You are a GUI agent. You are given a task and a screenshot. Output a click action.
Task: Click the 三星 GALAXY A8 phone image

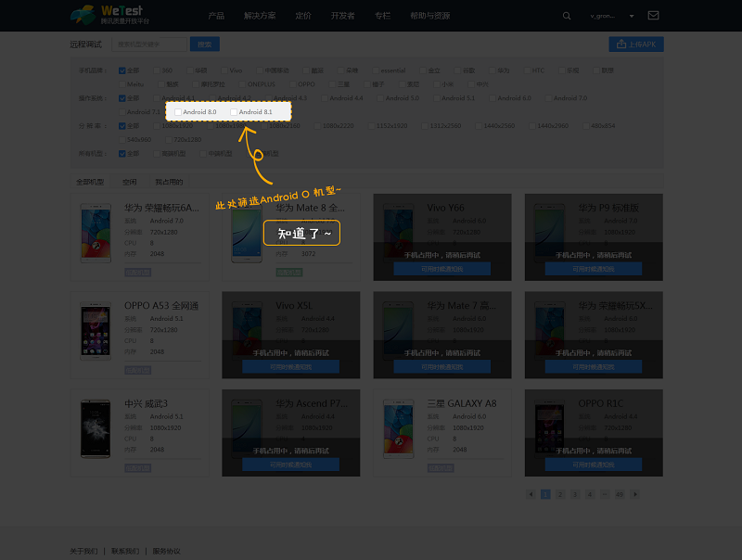[x=399, y=429]
